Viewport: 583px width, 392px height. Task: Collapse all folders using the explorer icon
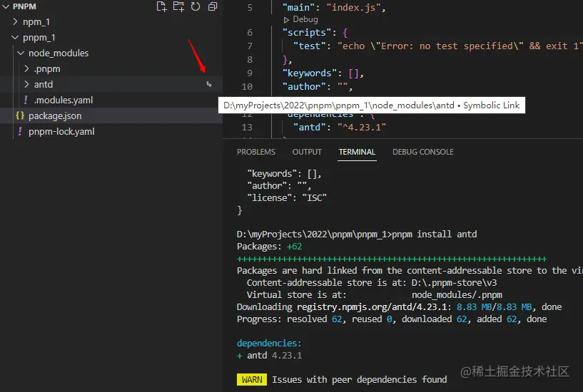(x=213, y=6)
